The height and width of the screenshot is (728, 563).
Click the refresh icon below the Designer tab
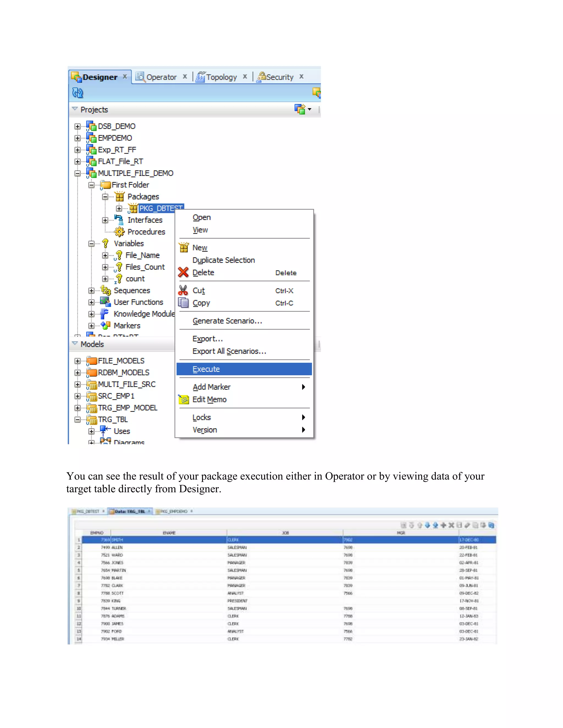tap(78, 93)
